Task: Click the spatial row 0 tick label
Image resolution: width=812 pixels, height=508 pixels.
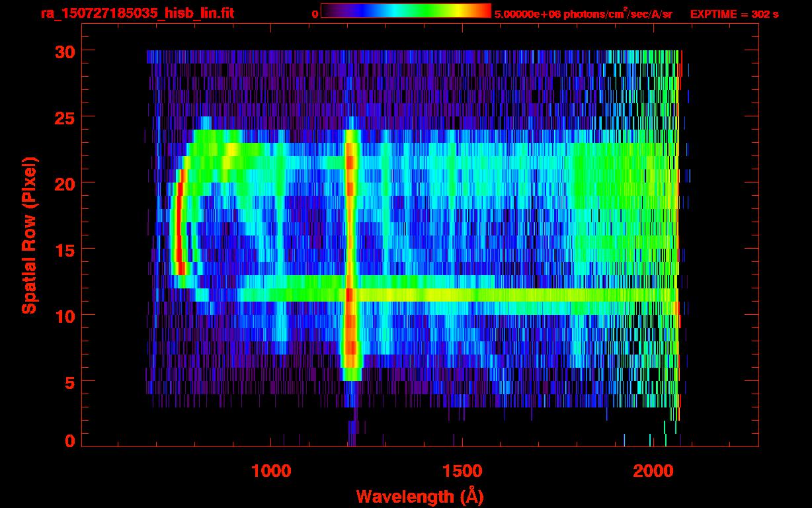Action: [x=70, y=441]
